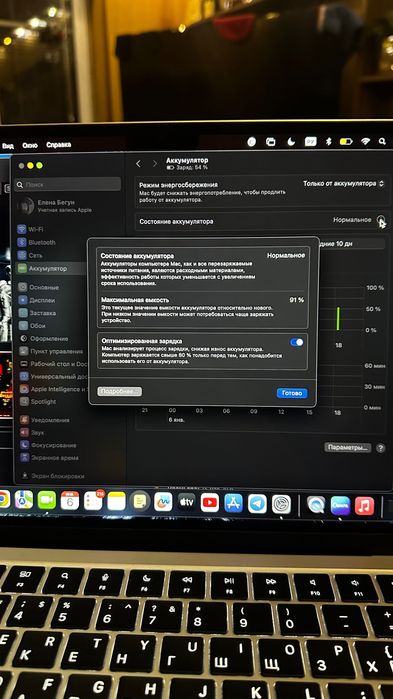Open battery status in menu bar
The height and width of the screenshot is (699, 393).
(346, 142)
